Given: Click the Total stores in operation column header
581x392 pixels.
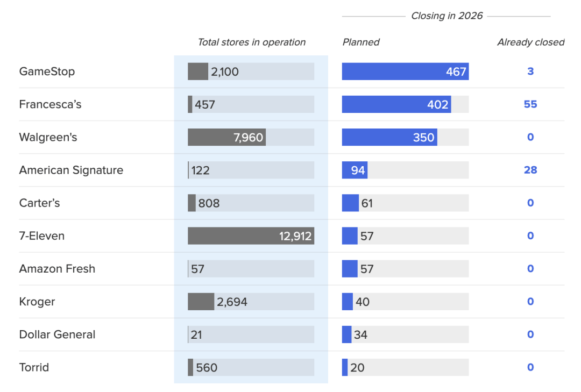Looking at the screenshot, I should point(251,42).
